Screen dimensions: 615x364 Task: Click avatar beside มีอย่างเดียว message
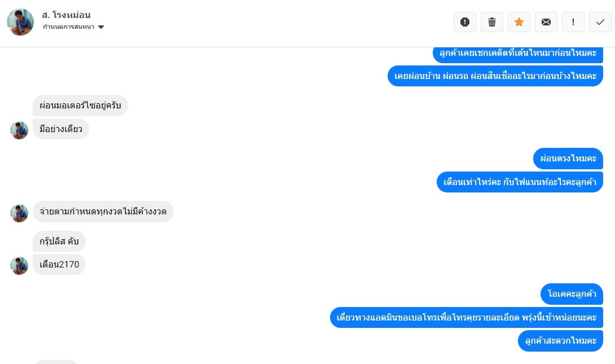point(19,130)
